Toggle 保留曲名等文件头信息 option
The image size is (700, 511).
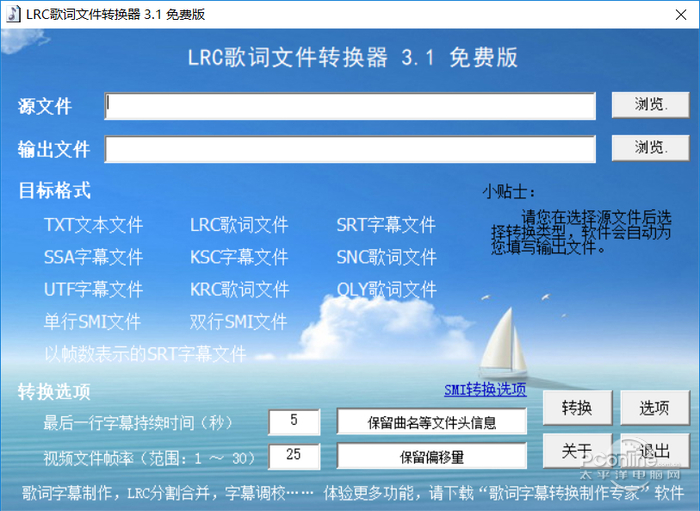point(432,421)
